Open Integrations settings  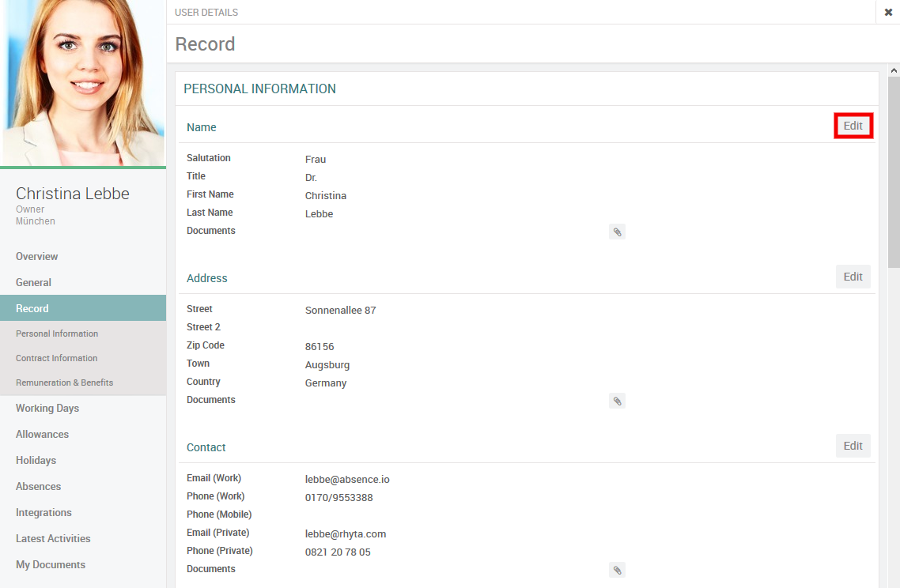(x=43, y=512)
